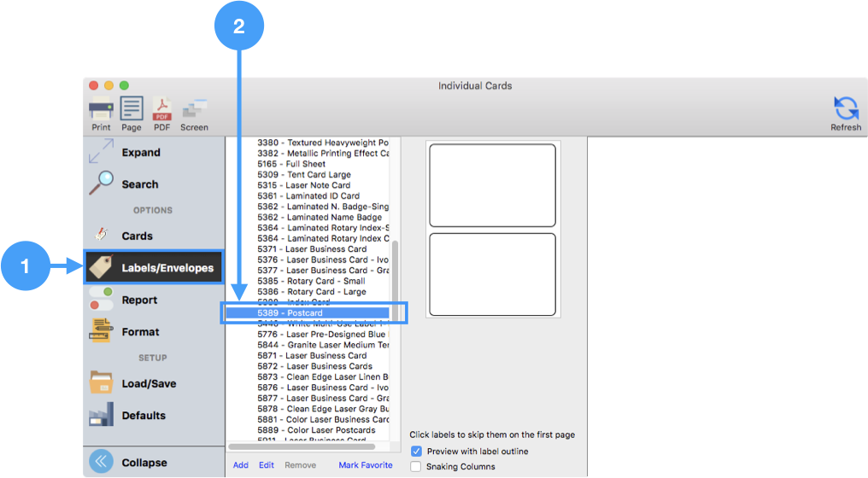Toggle Preview with label outline checkbox
The width and height of the screenshot is (868, 478).
pyautogui.click(x=416, y=451)
